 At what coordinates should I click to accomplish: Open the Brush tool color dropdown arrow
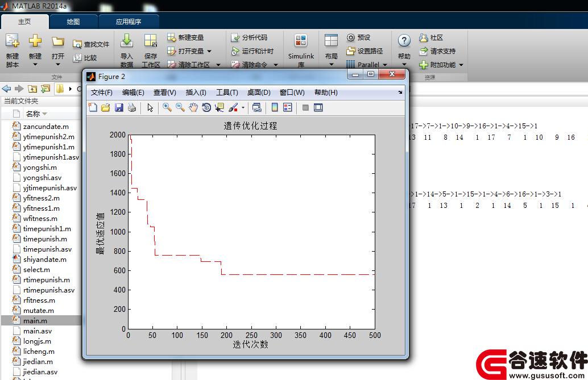click(x=243, y=108)
